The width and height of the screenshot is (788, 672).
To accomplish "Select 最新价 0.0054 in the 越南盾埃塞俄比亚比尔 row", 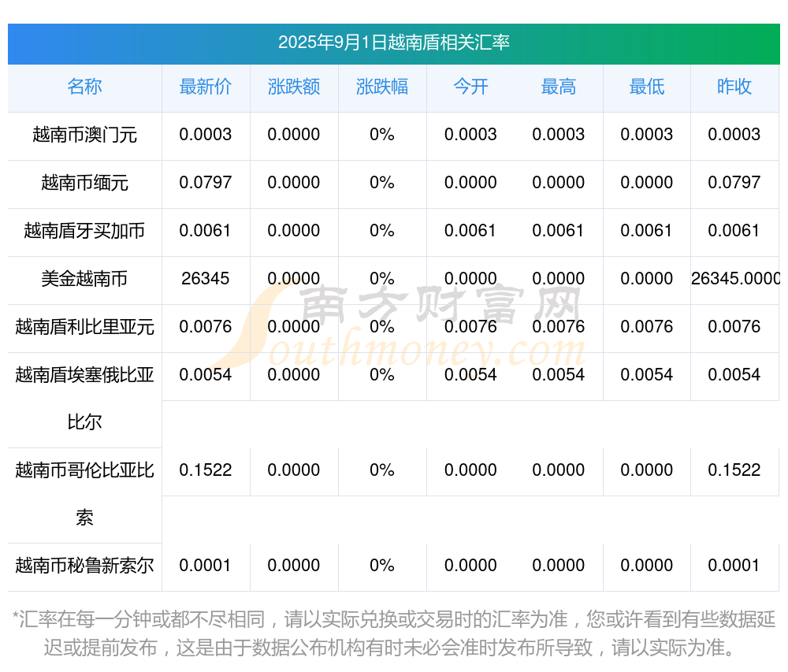I will tap(205, 375).
